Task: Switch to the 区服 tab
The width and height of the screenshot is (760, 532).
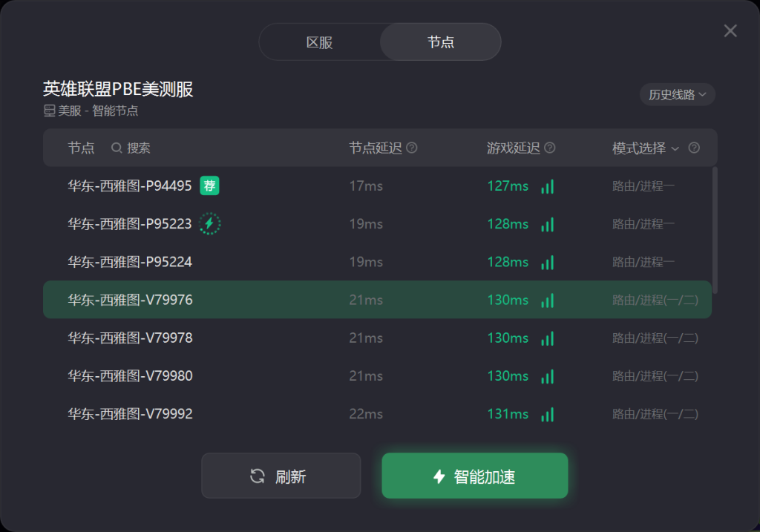Action: [319, 42]
